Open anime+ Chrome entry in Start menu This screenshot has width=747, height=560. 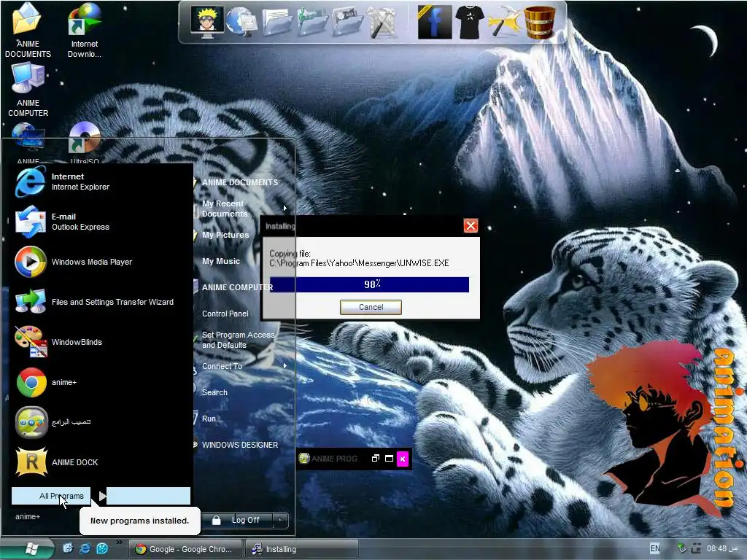point(101,382)
